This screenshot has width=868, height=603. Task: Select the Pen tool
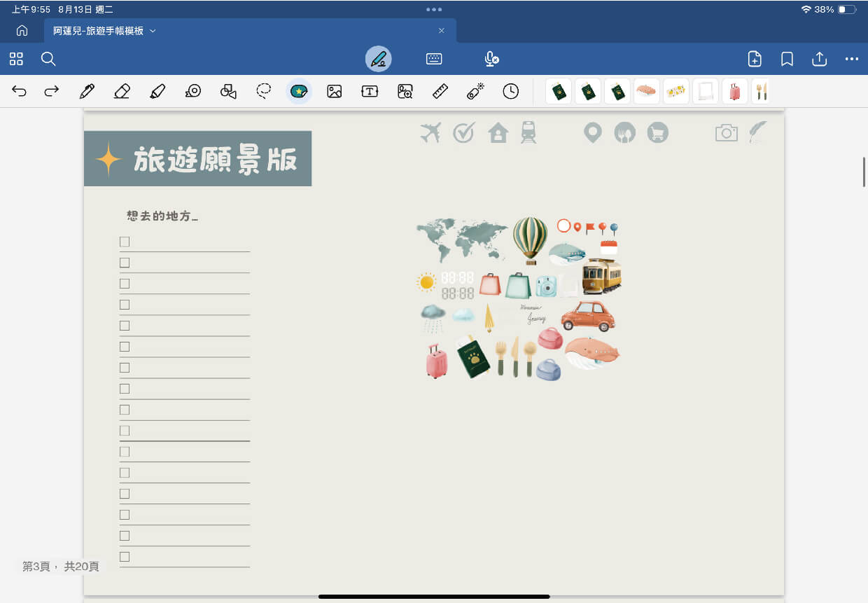[87, 91]
